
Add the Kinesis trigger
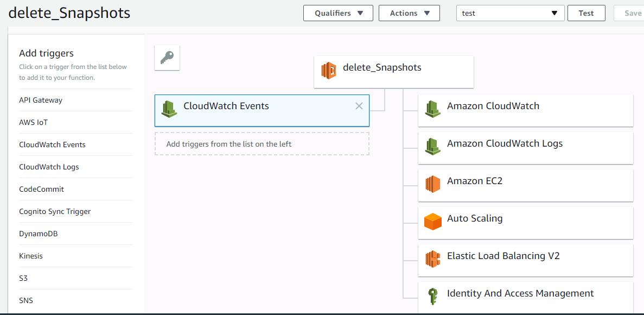click(x=31, y=256)
